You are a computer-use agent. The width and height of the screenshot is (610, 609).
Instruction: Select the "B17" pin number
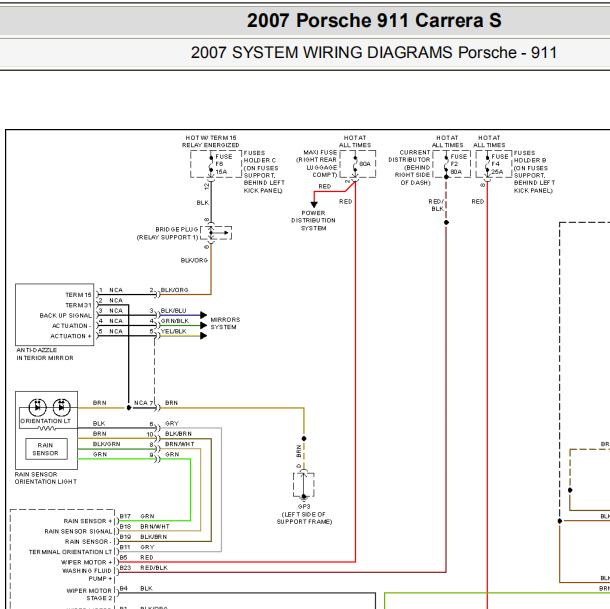[x=125, y=516]
